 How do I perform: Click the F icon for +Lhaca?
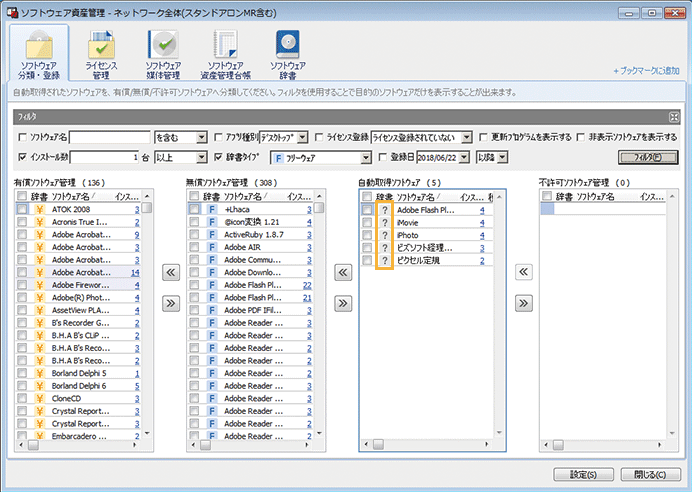pos(212,209)
